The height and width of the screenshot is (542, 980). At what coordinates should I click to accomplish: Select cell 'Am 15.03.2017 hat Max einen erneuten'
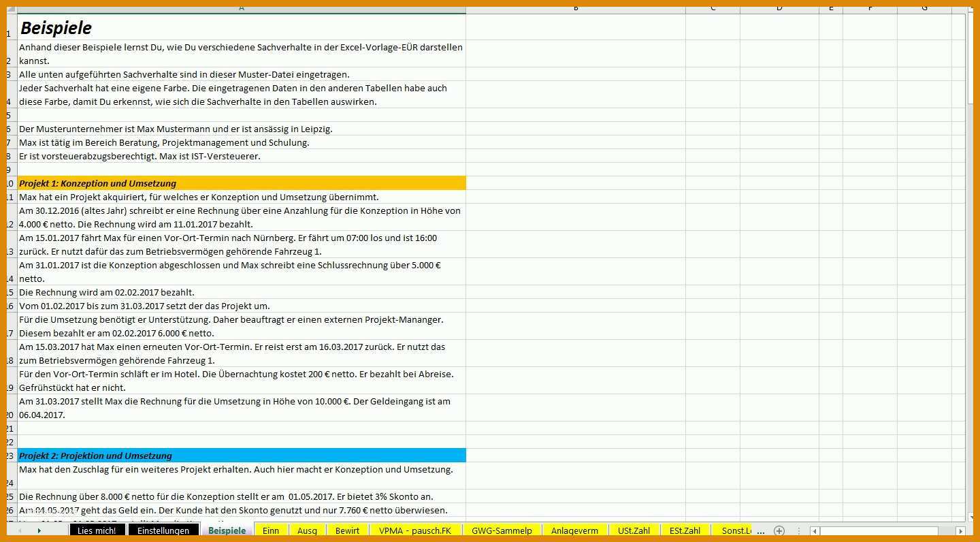coord(242,353)
